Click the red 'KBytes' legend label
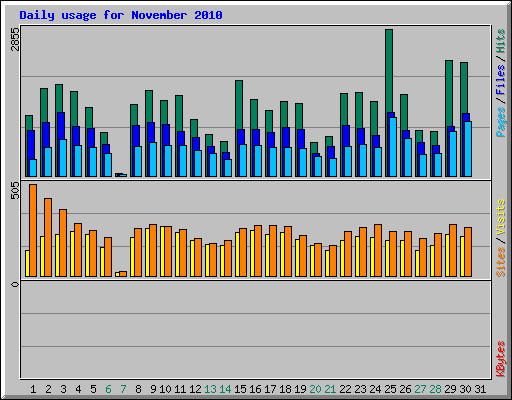 (500, 359)
